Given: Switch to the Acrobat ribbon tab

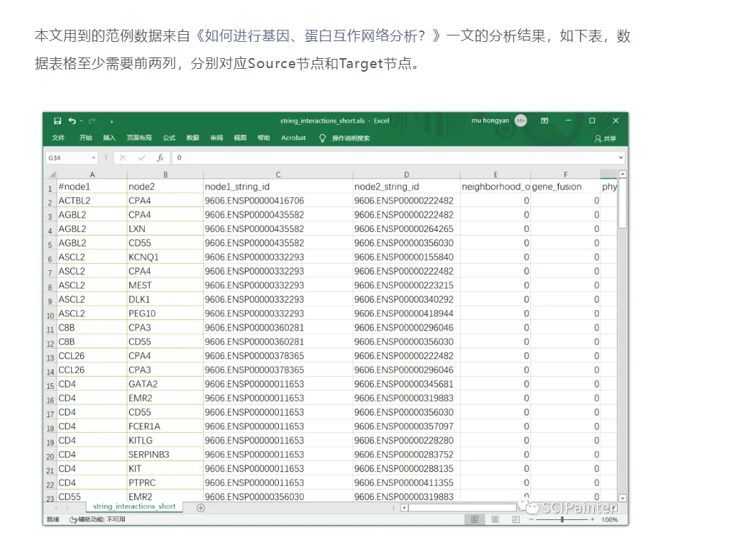Looking at the screenshot, I should click(x=294, y=138).
